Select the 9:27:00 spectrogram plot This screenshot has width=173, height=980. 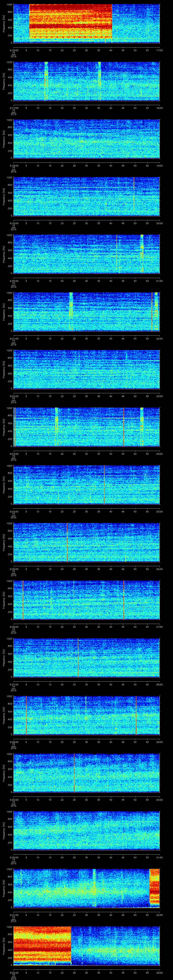[x=86, y=657]
